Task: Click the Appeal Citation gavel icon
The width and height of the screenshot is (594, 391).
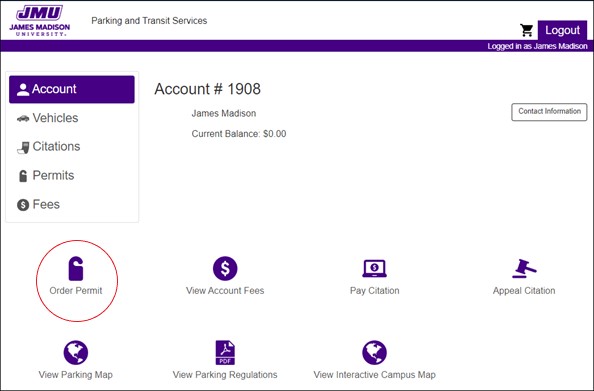Action: click(524, 269)
